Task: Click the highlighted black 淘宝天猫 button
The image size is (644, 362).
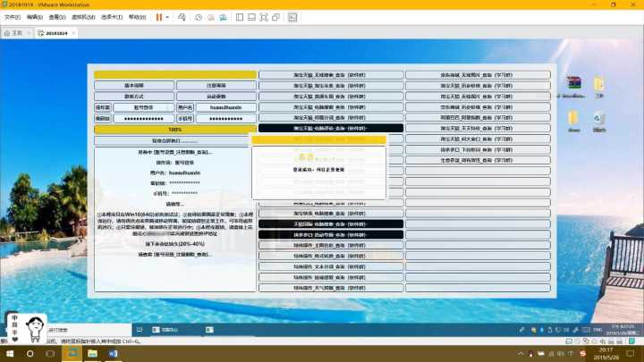Action: (x=330, y=128)
